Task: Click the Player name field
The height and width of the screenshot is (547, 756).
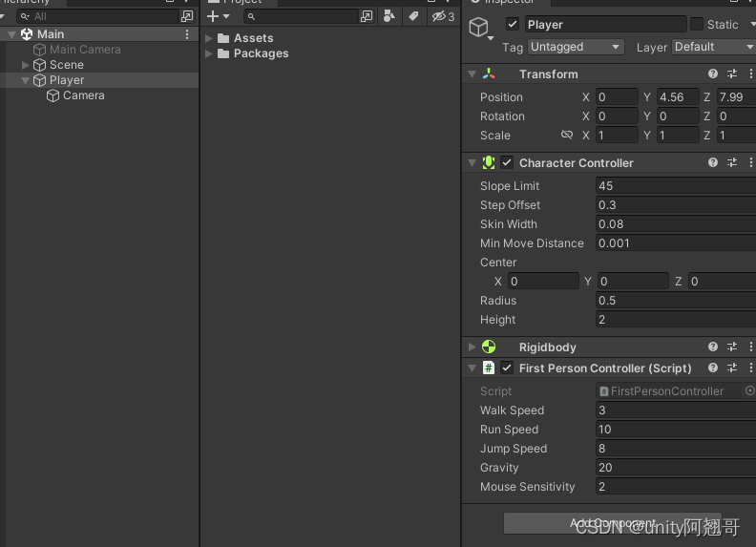Action: (x=605, y=24)
